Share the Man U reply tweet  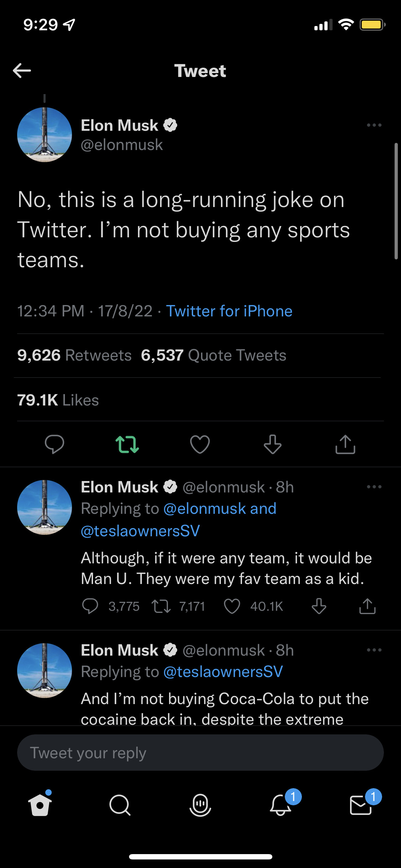point(367,606)
